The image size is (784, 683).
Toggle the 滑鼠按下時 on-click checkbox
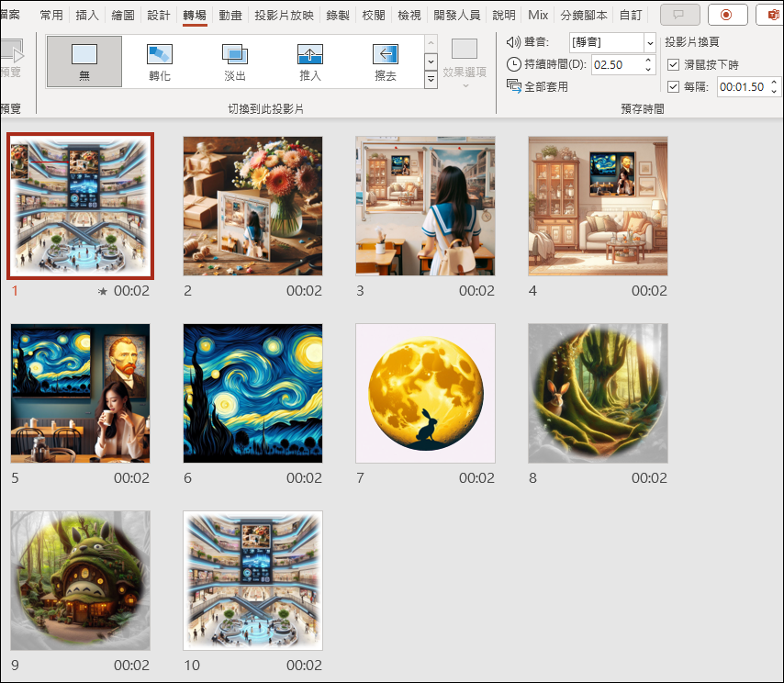[x=673, y=64]
